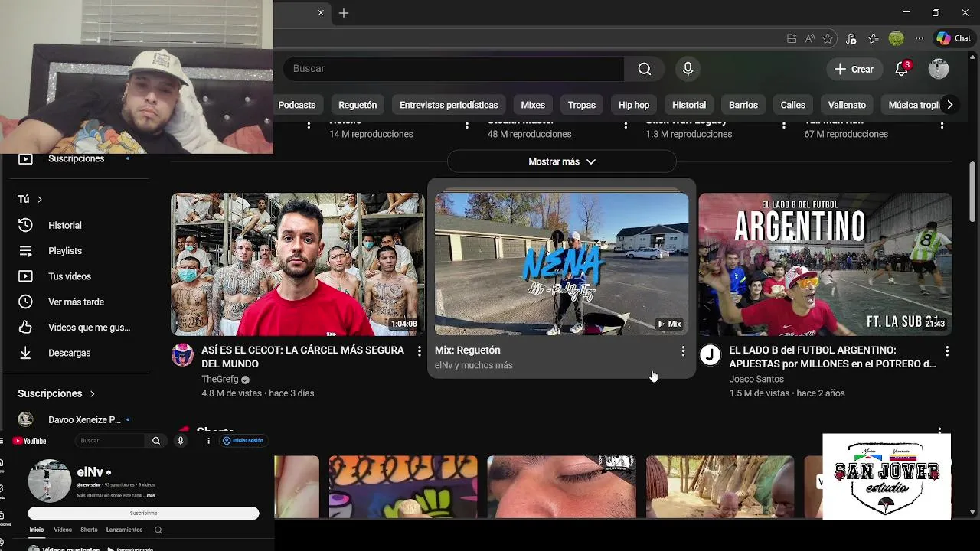Viewport: 980px width, 551px height.
Task: Expand ...más channel info for elNv
Action: click(x=149, y=496)
